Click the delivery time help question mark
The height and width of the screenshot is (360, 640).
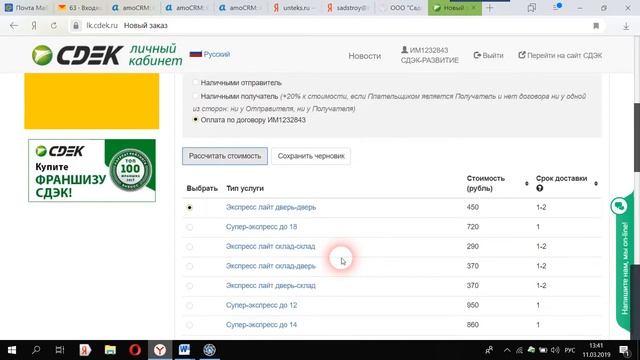click(540, 188)
